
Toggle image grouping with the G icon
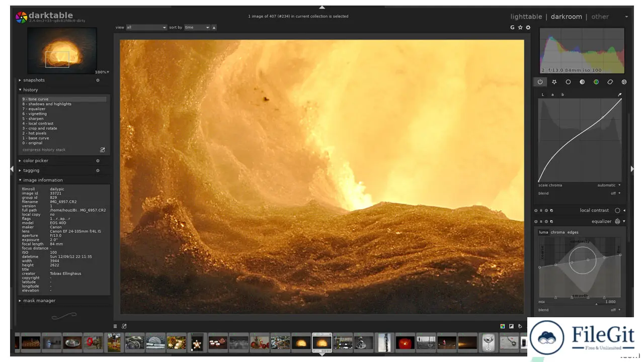pos(512,28)
